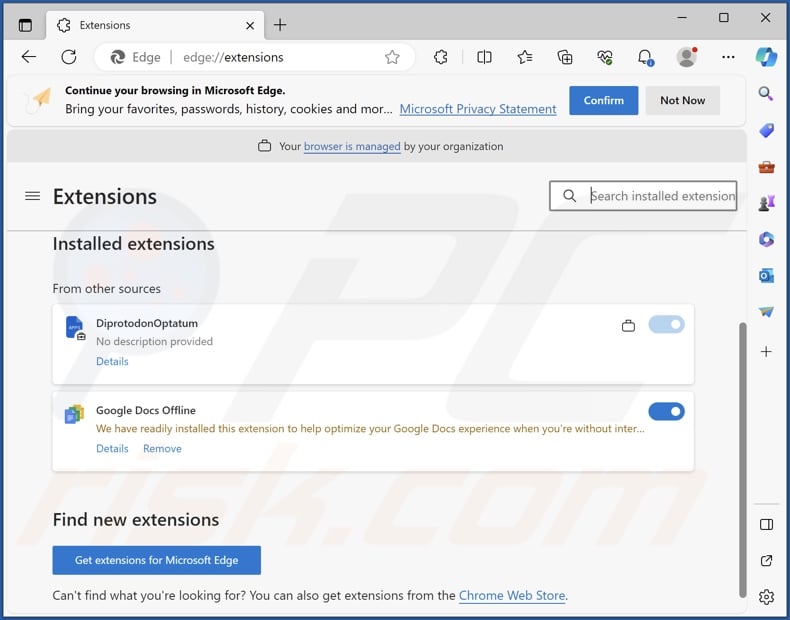Open sidebar settings gear
The height and width of the screenshot is (620, 790).
pyautogui.click(x=766, y=597)
